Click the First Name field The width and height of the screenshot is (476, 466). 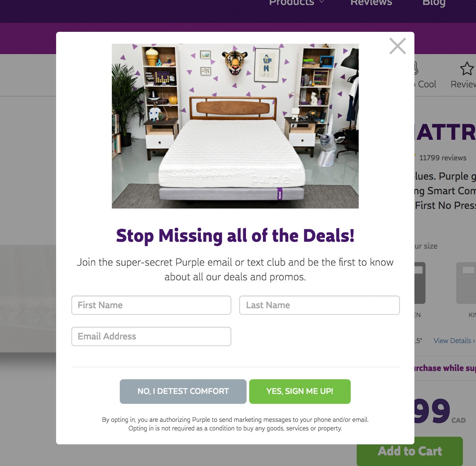coord(151,305)
